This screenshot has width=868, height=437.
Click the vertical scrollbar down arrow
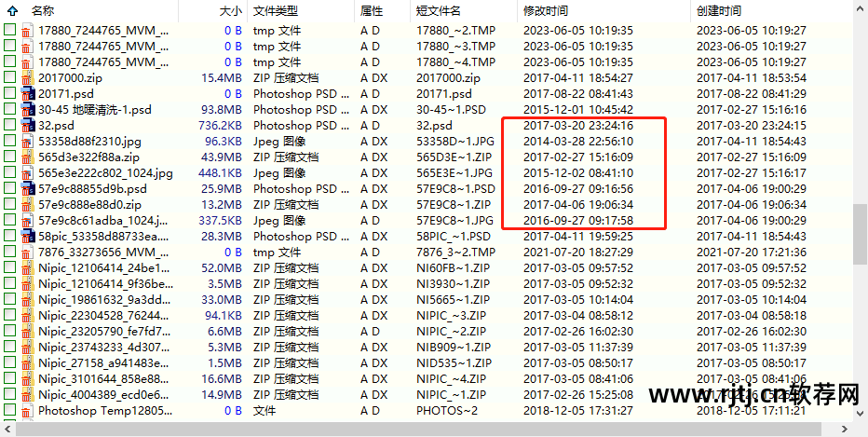tap(861, 413)
